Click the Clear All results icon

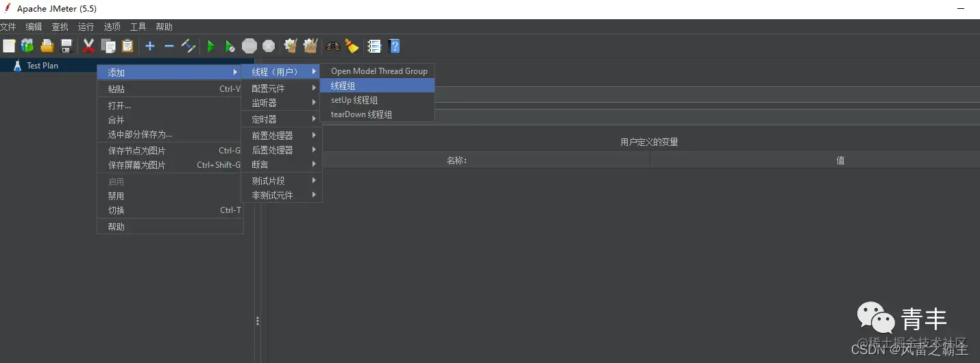[310, 46]
